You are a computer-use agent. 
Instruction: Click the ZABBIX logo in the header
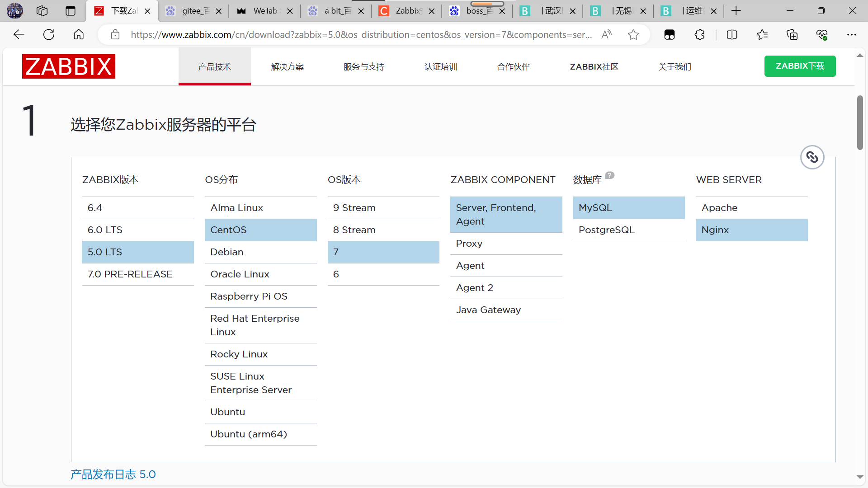(x=68, y=66)
